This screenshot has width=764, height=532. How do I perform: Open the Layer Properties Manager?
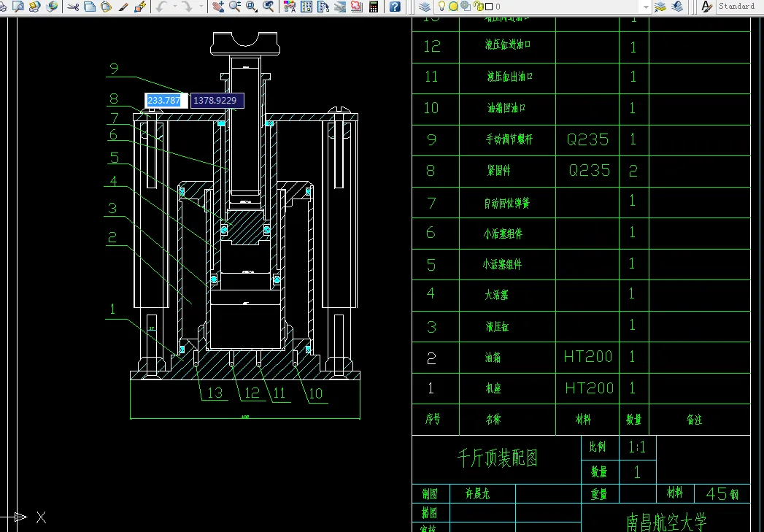click(x=425, y=7)
